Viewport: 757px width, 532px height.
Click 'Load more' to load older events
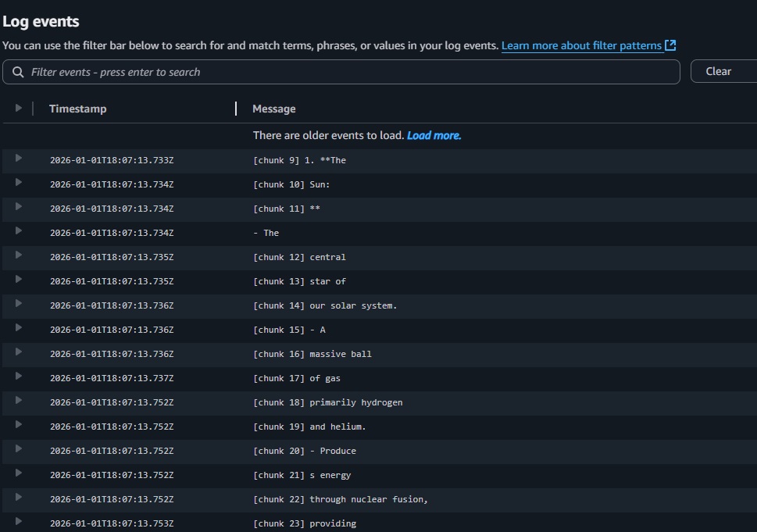[x=434, y=135]
